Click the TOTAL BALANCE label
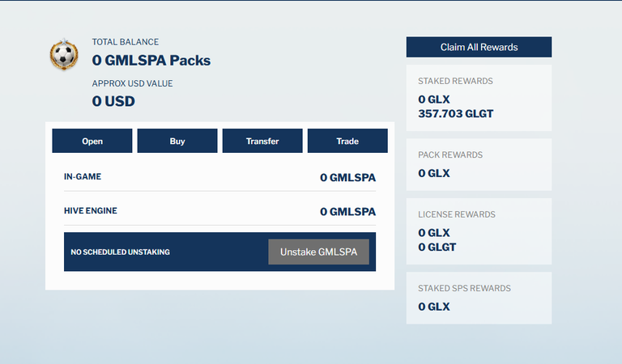This screenshot has width=622, height=364. (x=126, y=42)
